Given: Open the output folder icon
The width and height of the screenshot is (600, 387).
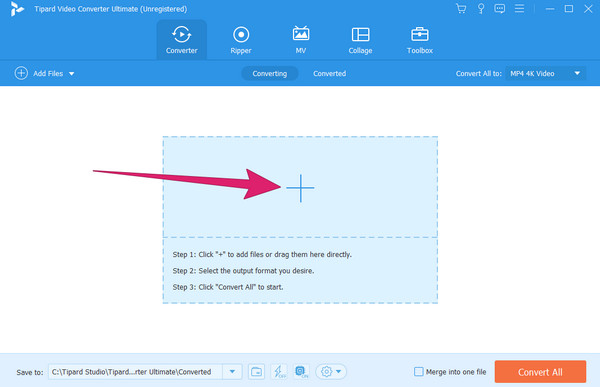Looking at the screenshot, I should pos(256,372).
